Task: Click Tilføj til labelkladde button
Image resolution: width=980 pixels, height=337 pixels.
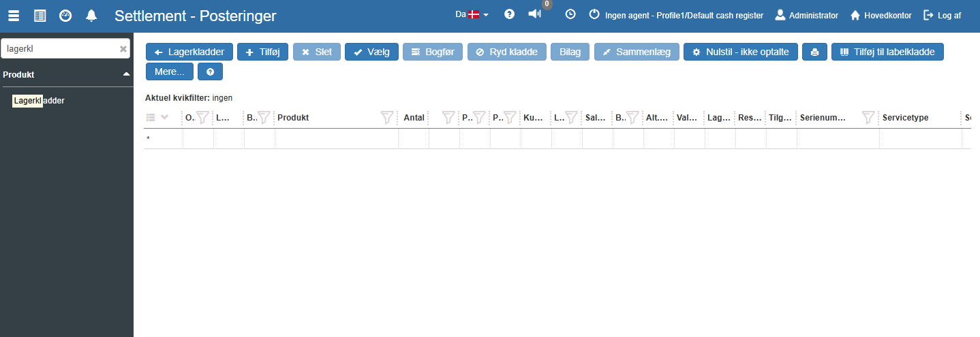Action: pos(887,52)
